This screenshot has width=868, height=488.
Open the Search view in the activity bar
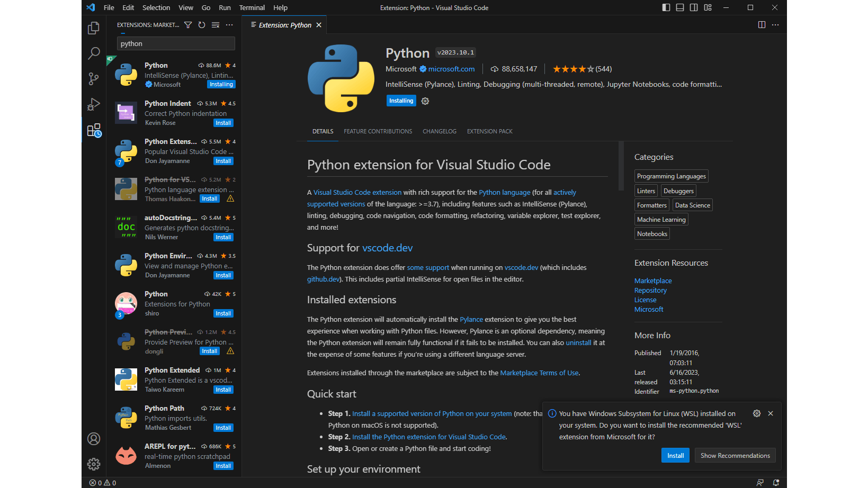[x=94, y=53]
